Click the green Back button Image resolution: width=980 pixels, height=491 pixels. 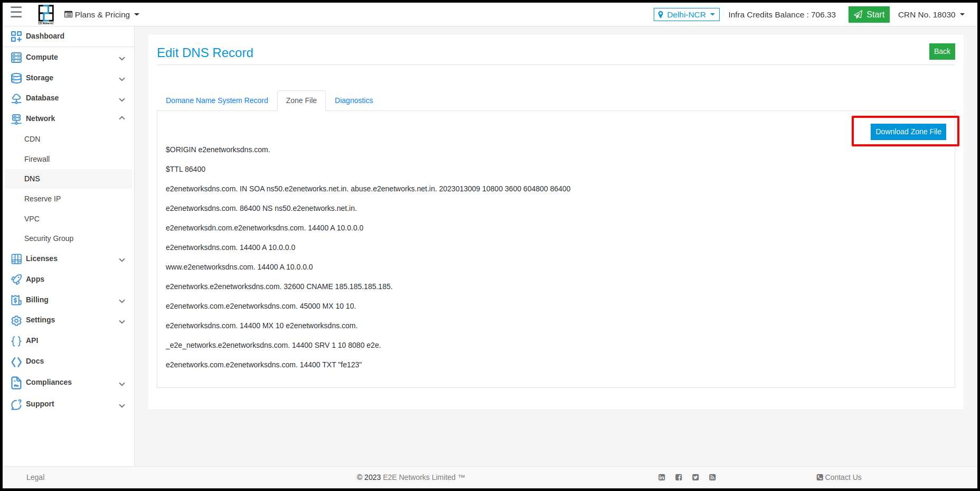click(942, 51)
